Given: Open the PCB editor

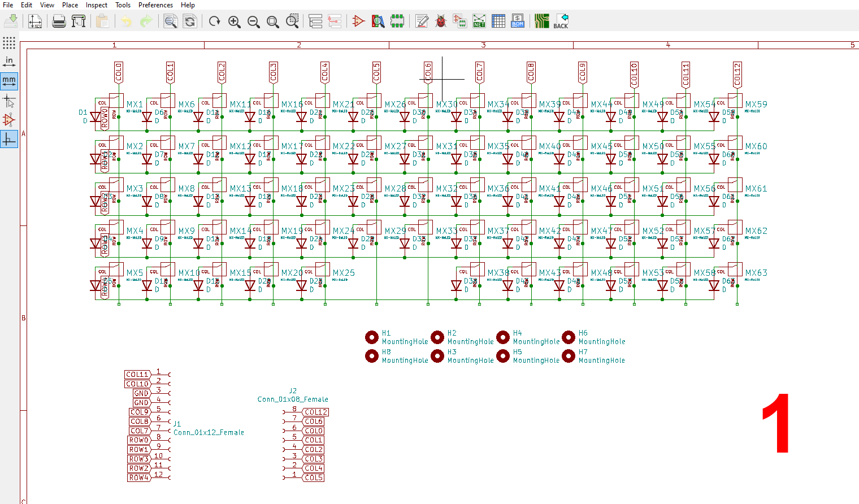Looking at the screenshot, I should point(543,20).
